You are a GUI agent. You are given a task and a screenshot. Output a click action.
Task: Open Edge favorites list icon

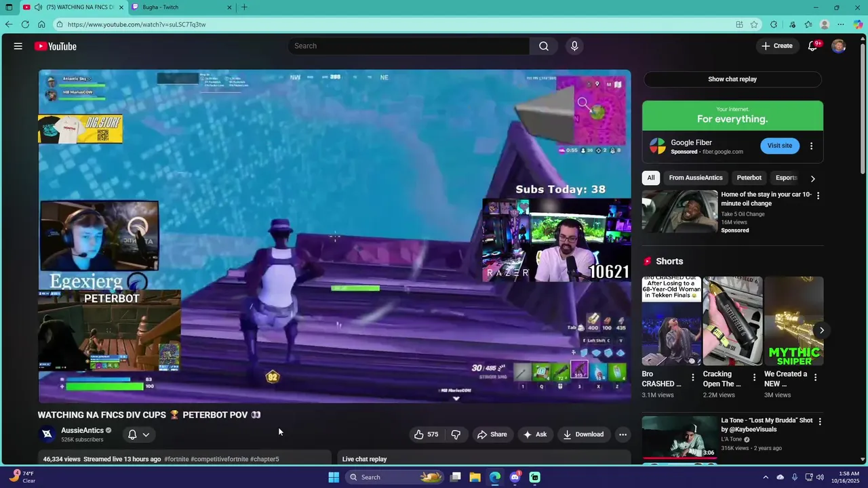(x=808, y=24)
